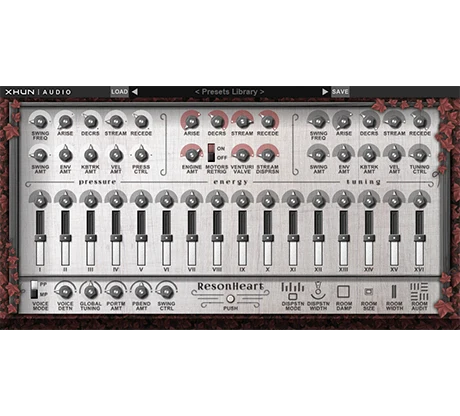
Task: Click the ROOM DAMP icon
Action: (343, 292)
